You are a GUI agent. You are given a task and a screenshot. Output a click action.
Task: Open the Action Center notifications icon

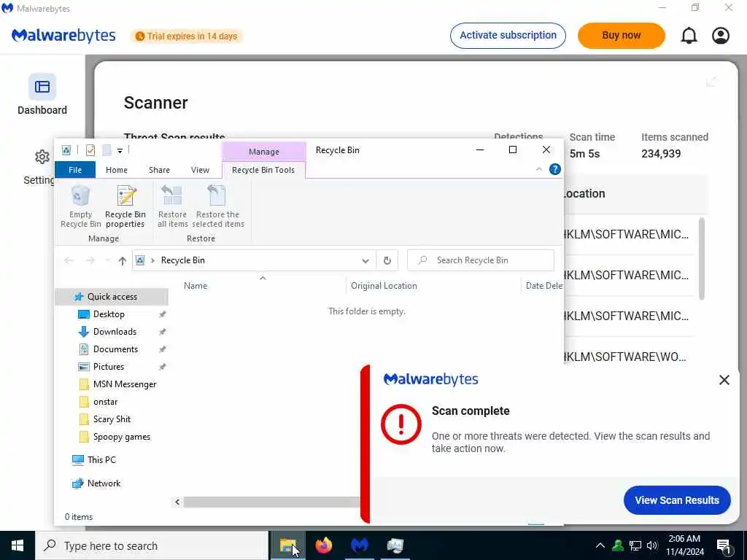point(724,545)
